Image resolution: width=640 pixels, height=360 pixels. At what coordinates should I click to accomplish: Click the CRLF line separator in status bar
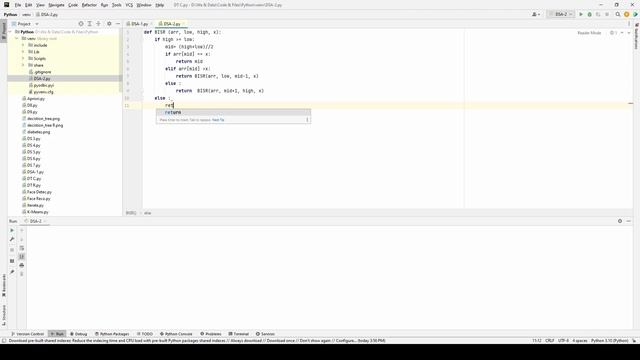click(549, 340)
